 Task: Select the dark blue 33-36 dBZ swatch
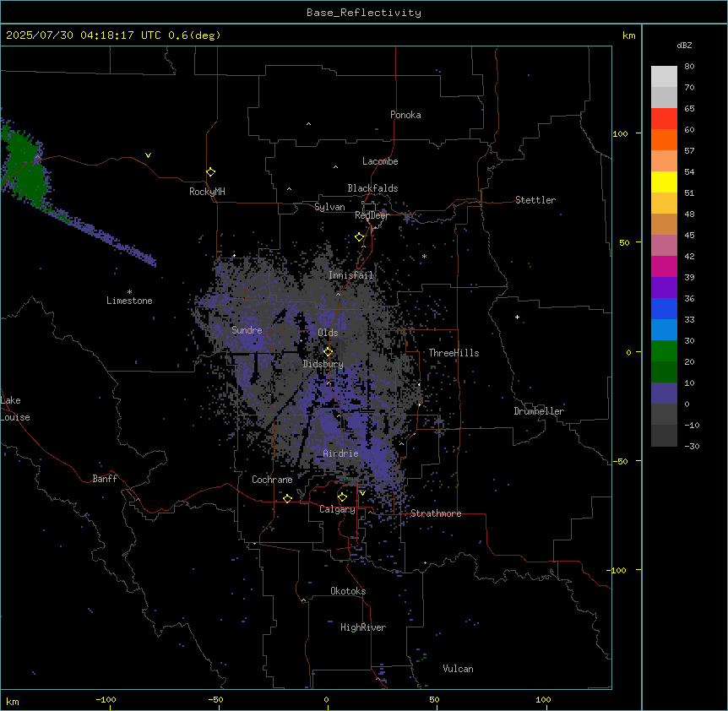pyautogui.click(x=664, y=308)
